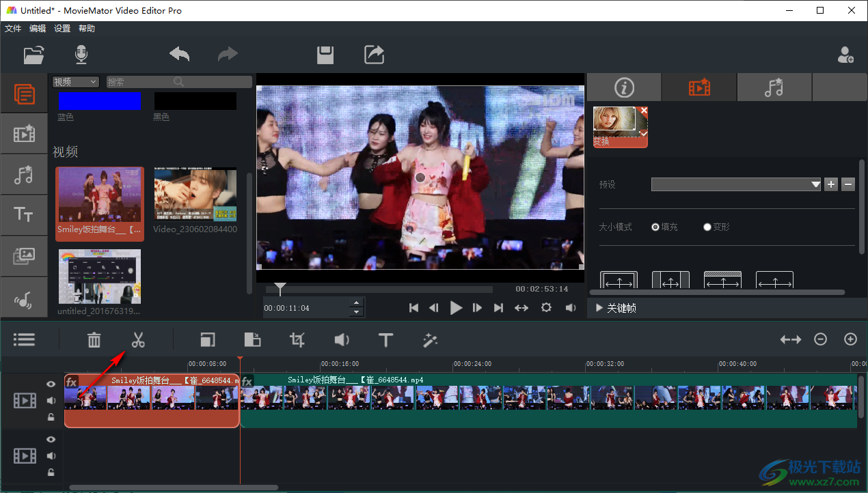Lock the first video track

click(x=51, y=417)
